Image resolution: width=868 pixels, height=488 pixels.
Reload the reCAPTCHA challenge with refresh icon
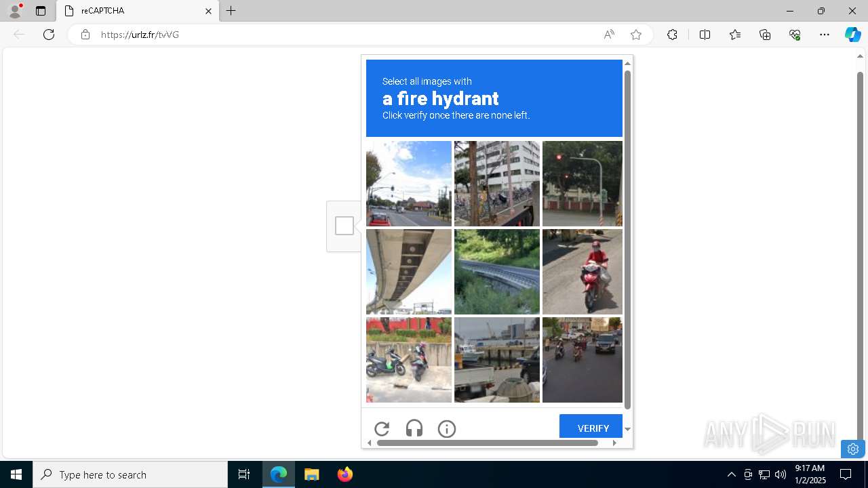(382, 428)
